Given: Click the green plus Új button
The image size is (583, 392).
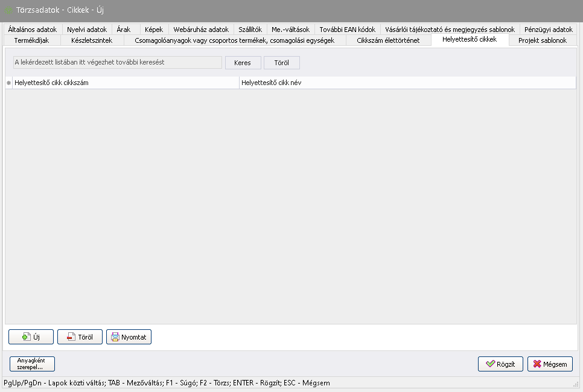Looking at the screenshot, I should click(31, 337).
